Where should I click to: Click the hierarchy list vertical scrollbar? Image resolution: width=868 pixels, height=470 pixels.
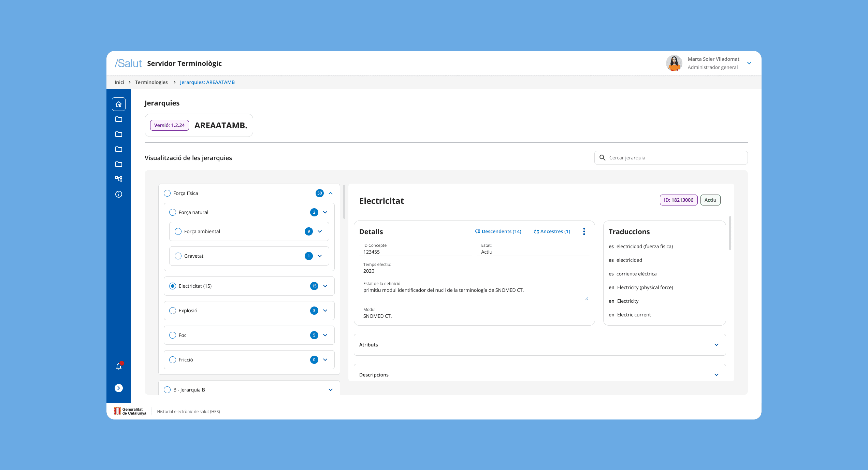click(x=344, y=202)
